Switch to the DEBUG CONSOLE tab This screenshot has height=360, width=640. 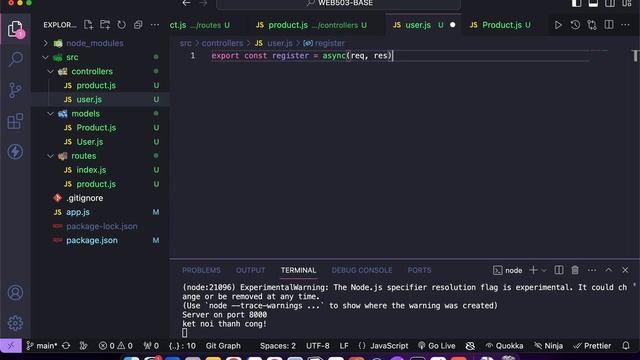[x=362, y=270]
